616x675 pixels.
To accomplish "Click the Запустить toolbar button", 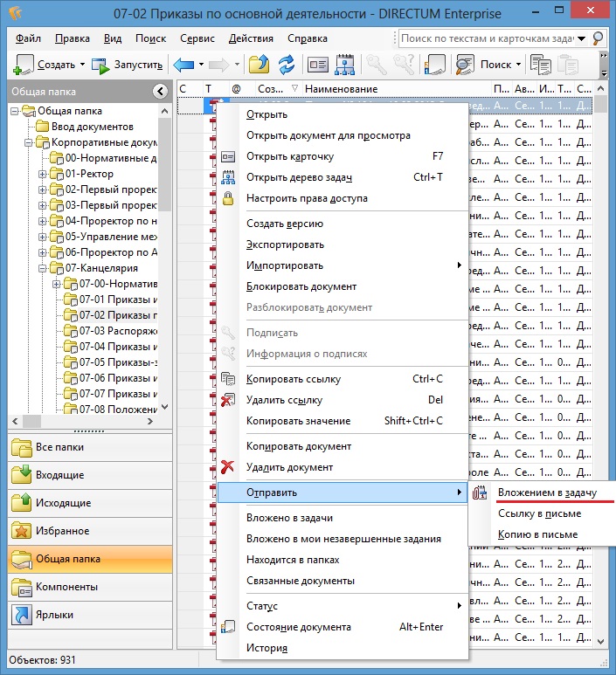I will click(x=128, y=65).
